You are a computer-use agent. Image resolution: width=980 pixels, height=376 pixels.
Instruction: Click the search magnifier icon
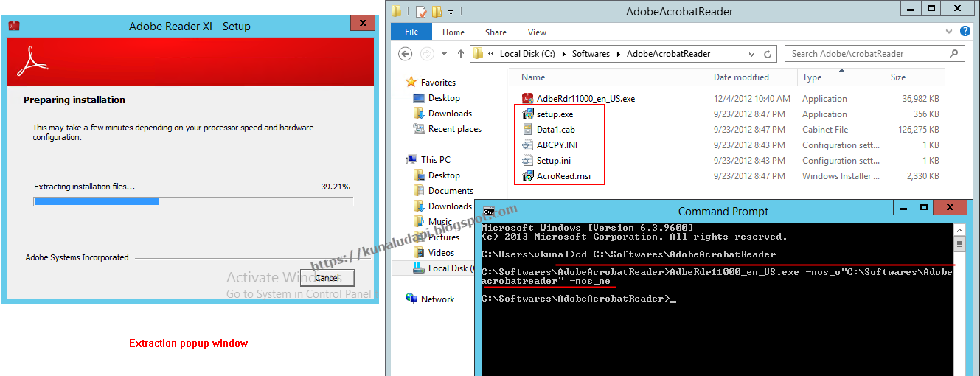pyautogui.click(x=955, y=54)
